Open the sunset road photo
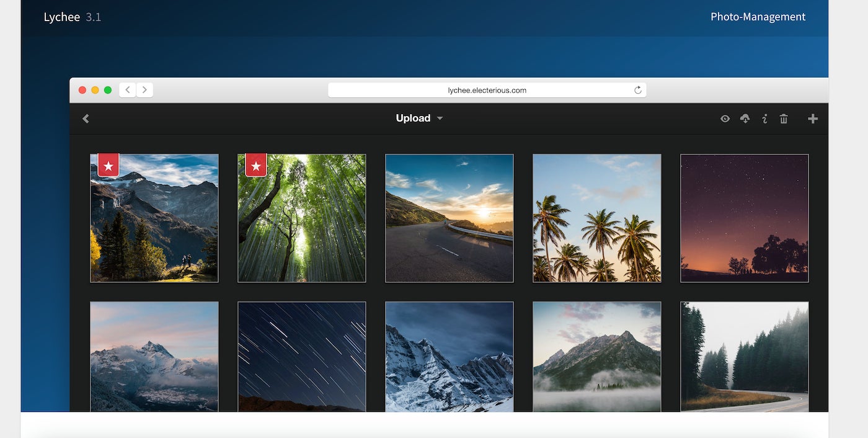Image resolution: width=868 pixels, height=438 pixels. [x=449, y=218]
